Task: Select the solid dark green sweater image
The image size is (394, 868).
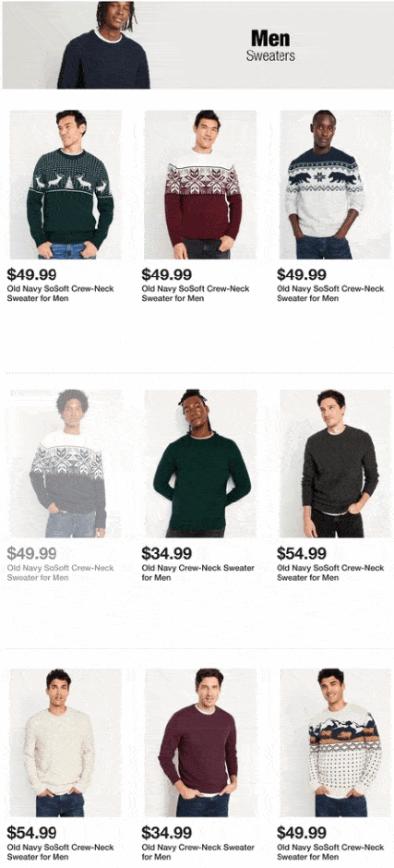Action: [x=200, y=464]
